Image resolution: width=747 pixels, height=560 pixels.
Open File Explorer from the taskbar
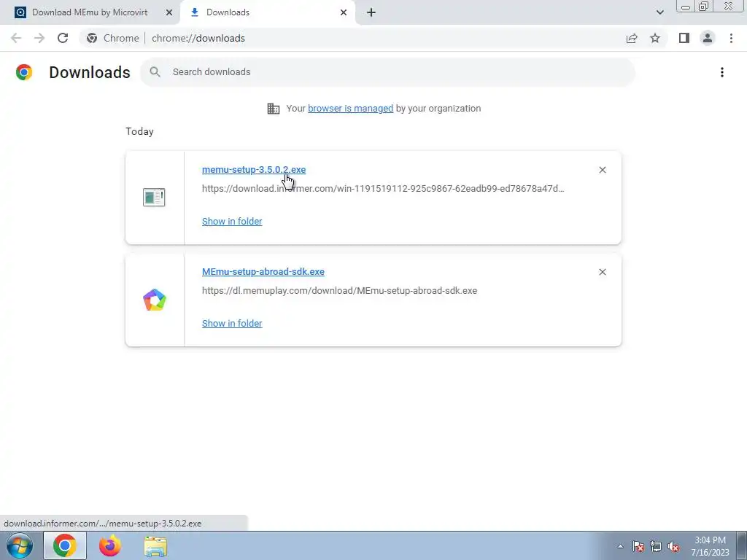point(155,546)
